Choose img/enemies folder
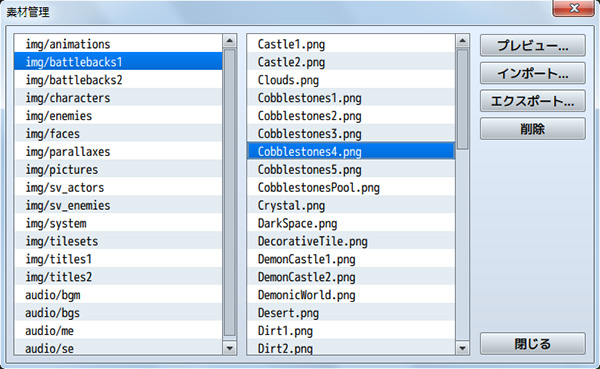Screen dimensions: 600x369 (x=118, y=116)
